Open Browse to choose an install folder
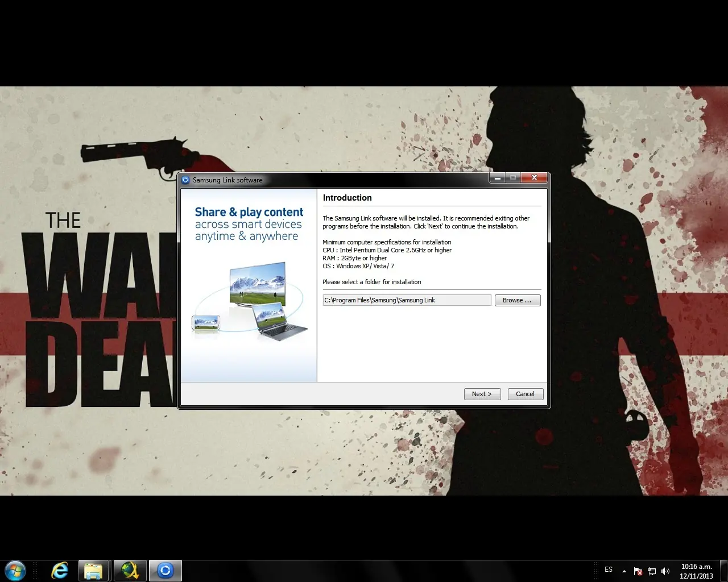 (x=517, y=300)
